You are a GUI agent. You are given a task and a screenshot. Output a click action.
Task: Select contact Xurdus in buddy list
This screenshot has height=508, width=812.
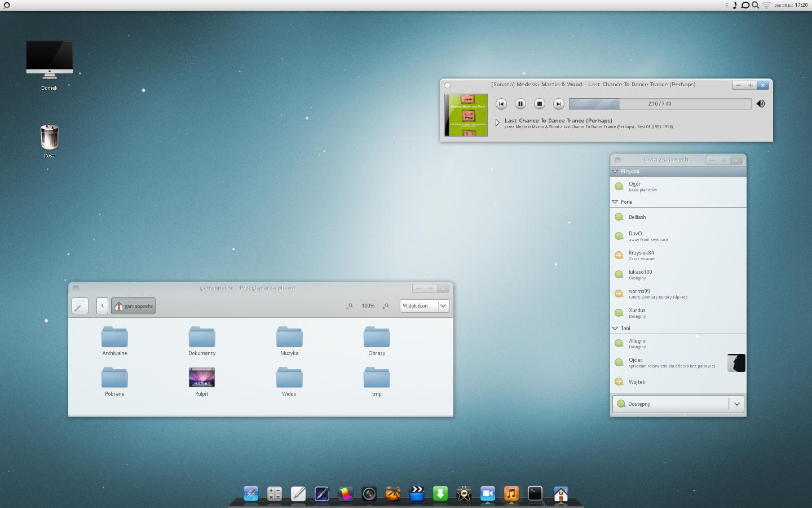[678, 313]
